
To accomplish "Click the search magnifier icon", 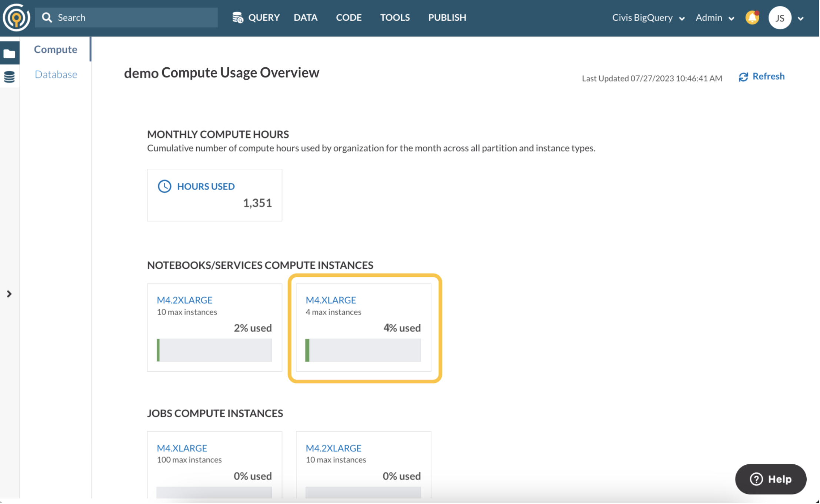I will (x=47, y=17).
